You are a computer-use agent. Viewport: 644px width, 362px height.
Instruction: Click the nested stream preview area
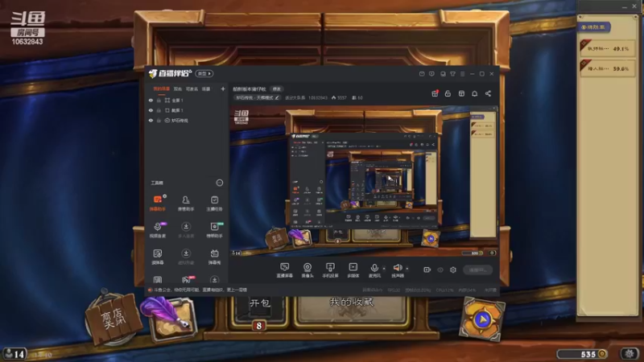point(364,180)
